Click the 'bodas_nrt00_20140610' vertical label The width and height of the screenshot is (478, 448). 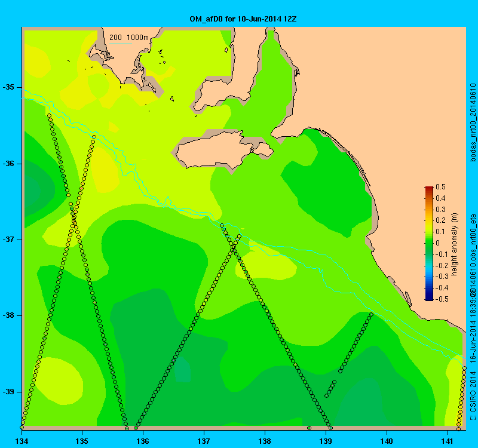point(473,122)
